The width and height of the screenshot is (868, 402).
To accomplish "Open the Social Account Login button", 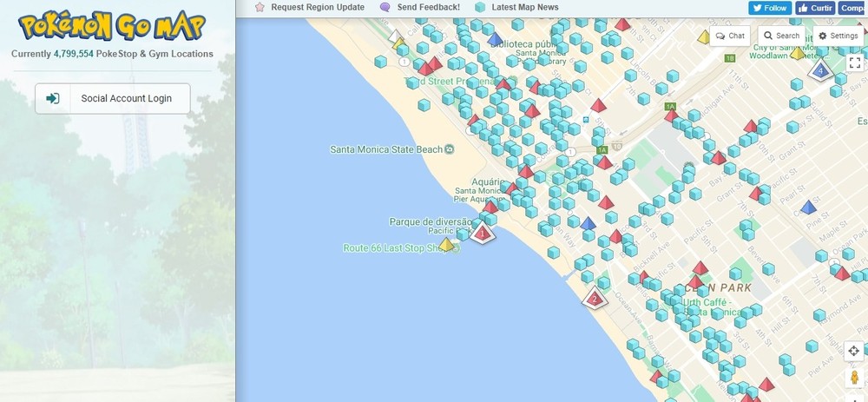I will (x=112, y=99).
